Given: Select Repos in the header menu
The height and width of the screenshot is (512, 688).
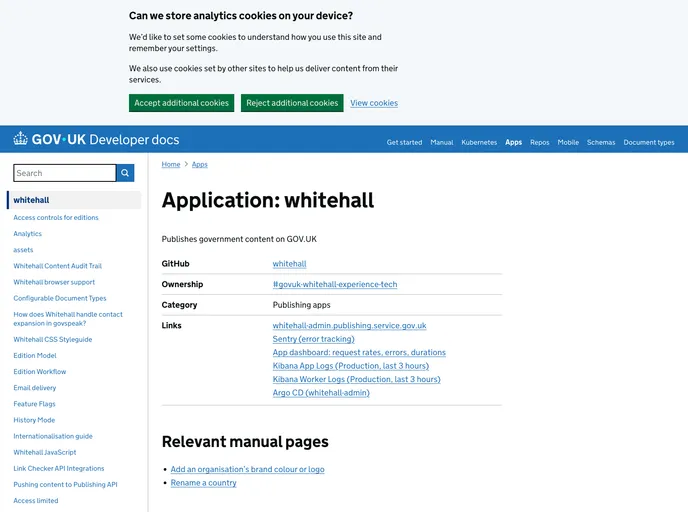Looking at the screenshot, I should click(539, 142).
